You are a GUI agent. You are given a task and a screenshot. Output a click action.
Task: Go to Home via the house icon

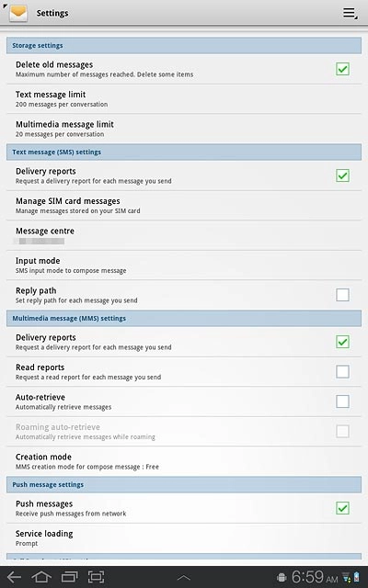(41, 577)
